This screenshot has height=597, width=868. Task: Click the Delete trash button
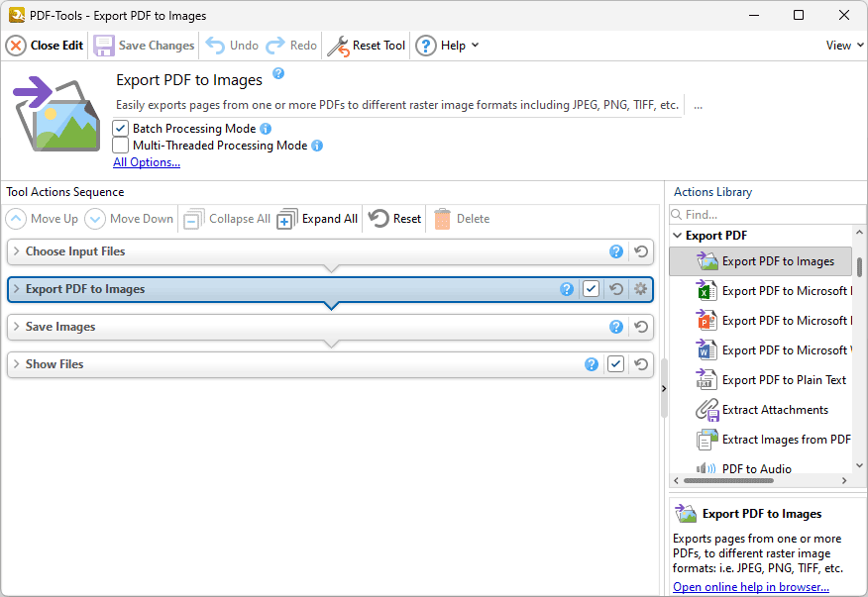[x=462, y=219]
